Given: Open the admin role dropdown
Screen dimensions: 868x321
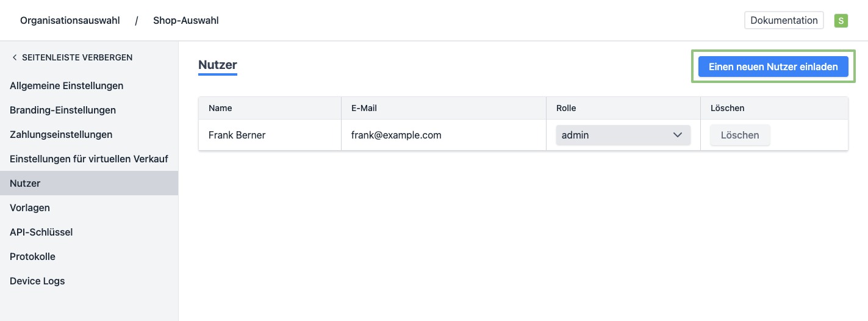Looking at the screenshot, I should tap(623, 135).
